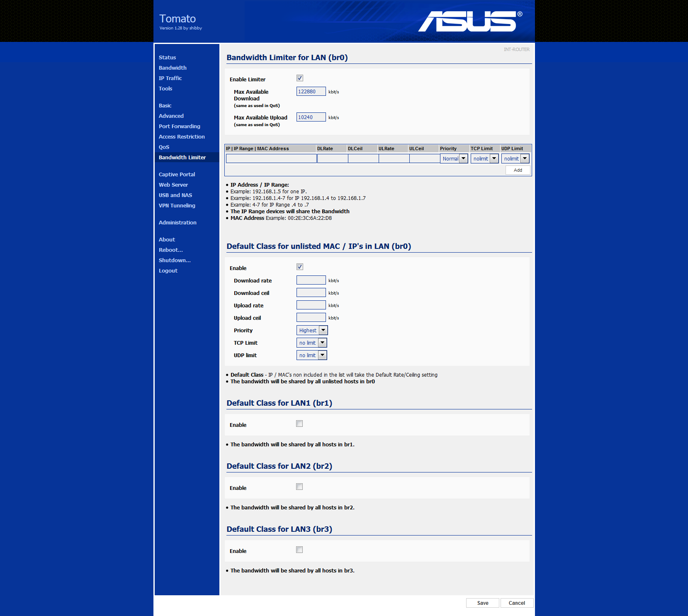Open Web Server settings
The image size is (688, 616).
tap(173, 185)
